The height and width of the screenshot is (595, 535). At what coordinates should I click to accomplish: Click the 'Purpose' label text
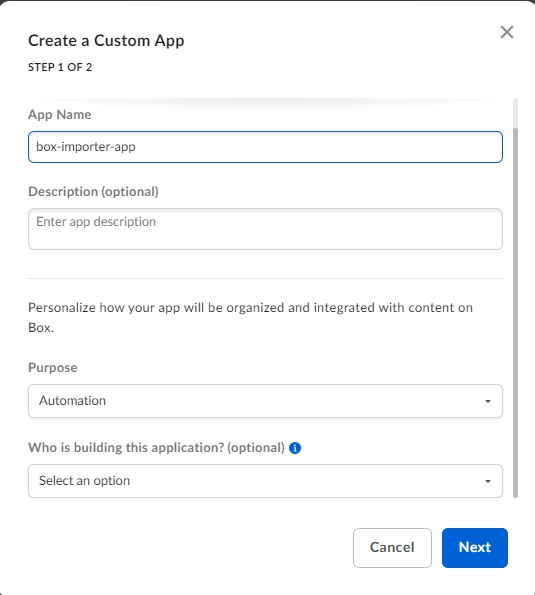(53, 367)
